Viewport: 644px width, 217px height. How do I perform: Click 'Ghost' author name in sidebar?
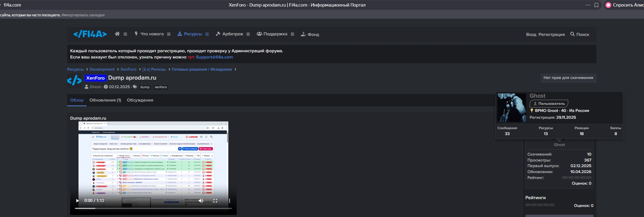559,145
